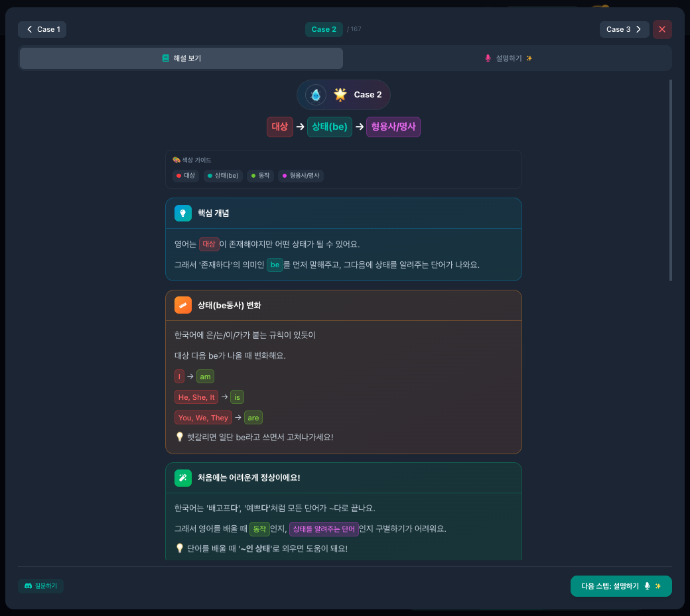Click the star icon in Case 2 header
The width and height of the screenshot is (690, 616).
(340, 95)
